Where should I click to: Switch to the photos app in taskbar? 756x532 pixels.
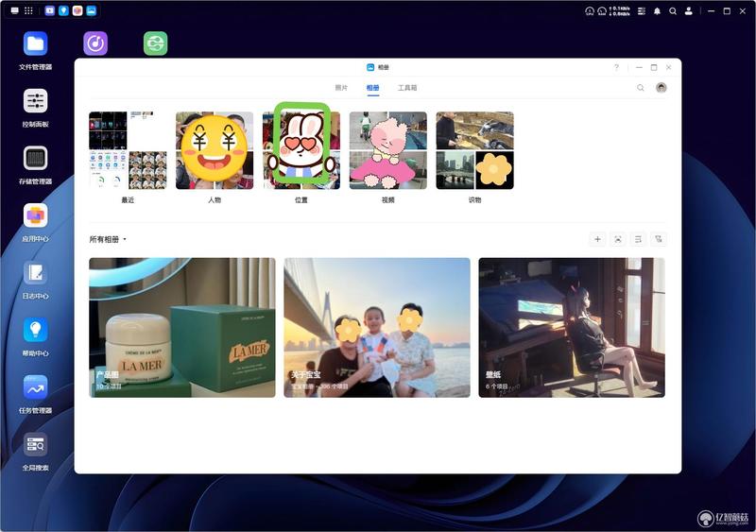[92, 10]
